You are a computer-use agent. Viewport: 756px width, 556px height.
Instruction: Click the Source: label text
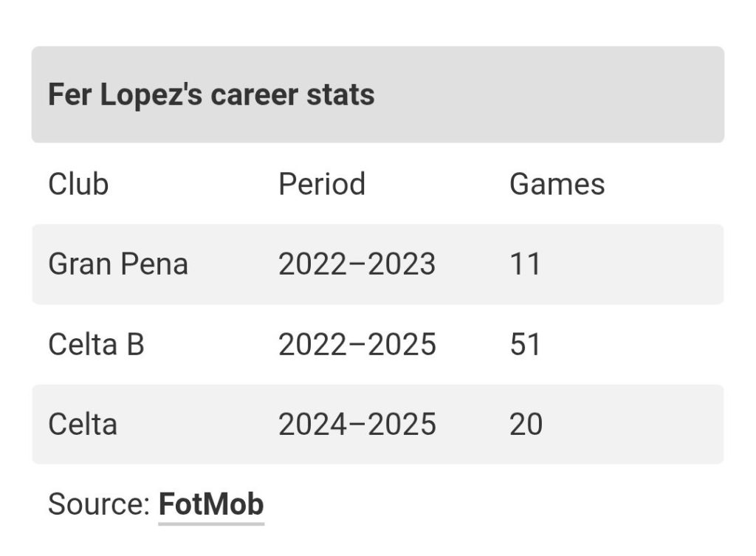click(100, 504)
